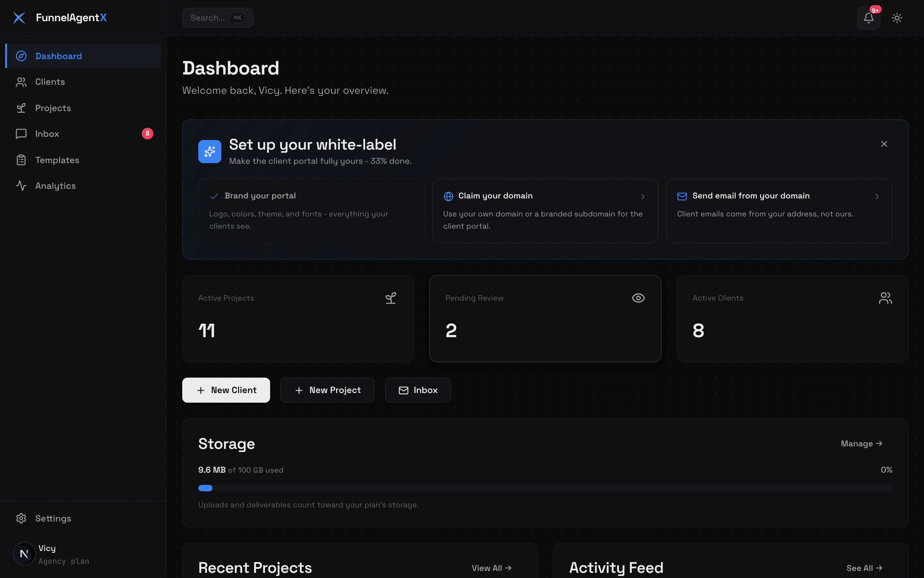
Task: Toggle light theme with sun icon
Action: coord(897,18)
